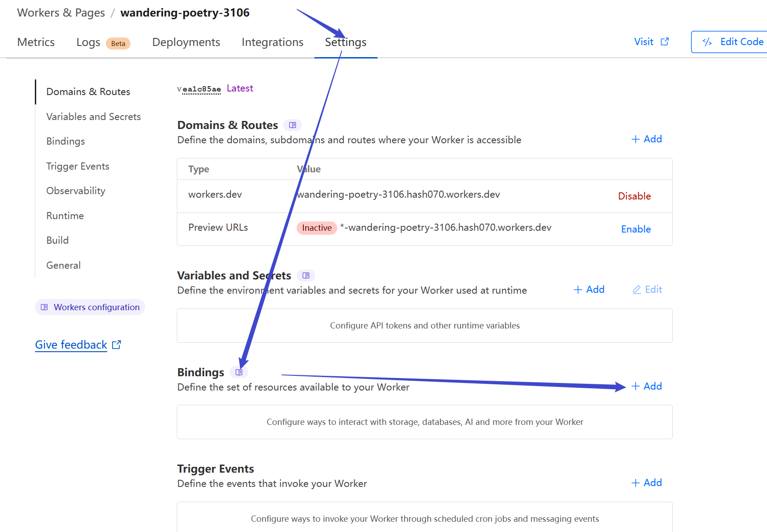
Task: Enable Preview URLs
Action: pos(636,229)
